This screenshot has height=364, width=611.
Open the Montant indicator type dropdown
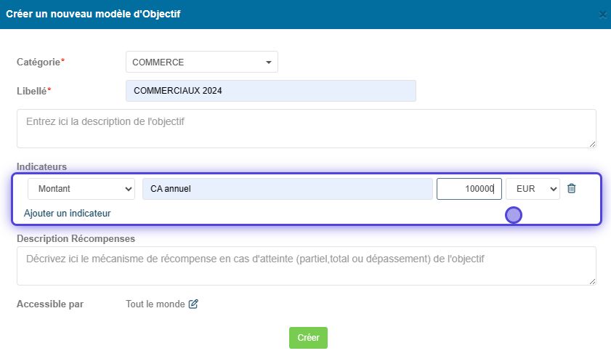[81, 189]
